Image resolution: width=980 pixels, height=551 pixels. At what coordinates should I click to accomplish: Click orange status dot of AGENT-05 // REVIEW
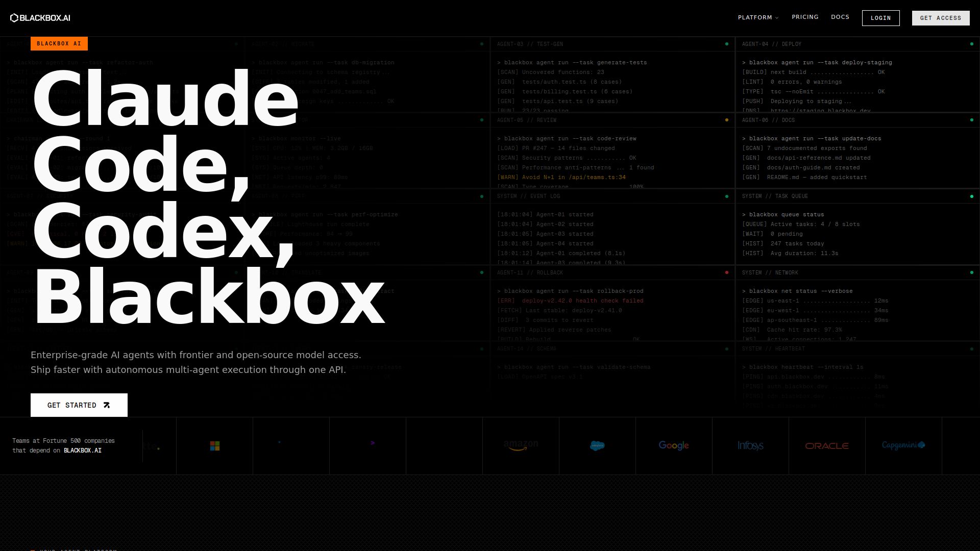click(727, 120)
